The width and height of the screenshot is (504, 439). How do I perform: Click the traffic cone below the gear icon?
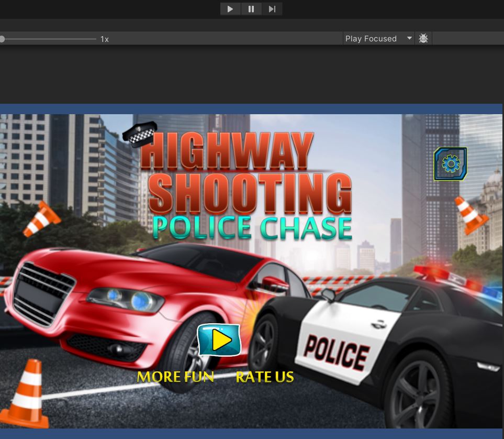tap(471, 215)
